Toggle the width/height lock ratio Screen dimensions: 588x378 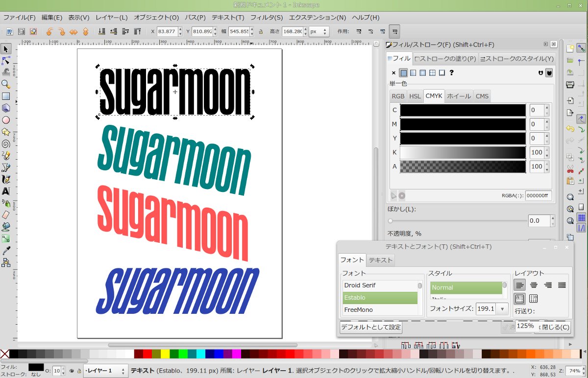tap(261, 32)
